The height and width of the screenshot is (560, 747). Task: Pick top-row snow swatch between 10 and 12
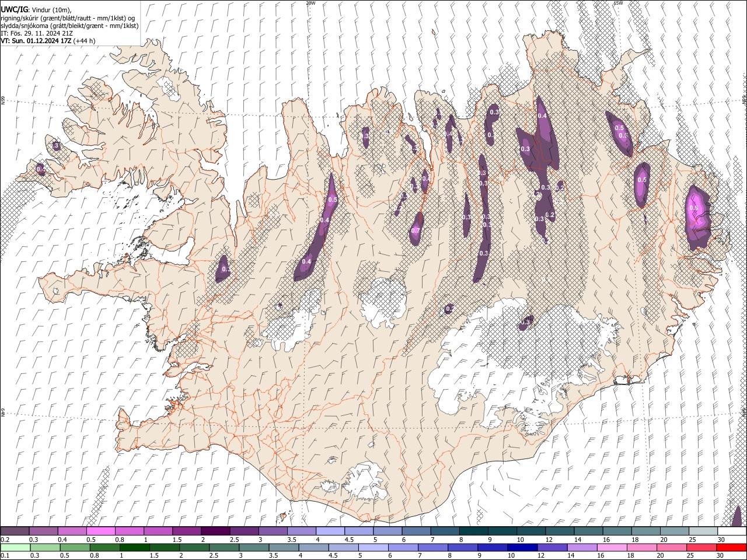(x=531, y=531)
